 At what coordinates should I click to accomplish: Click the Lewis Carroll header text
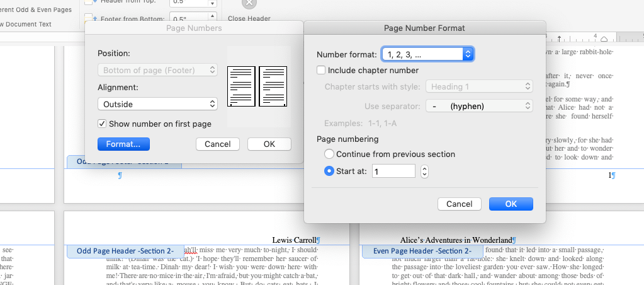coord(295,240)
